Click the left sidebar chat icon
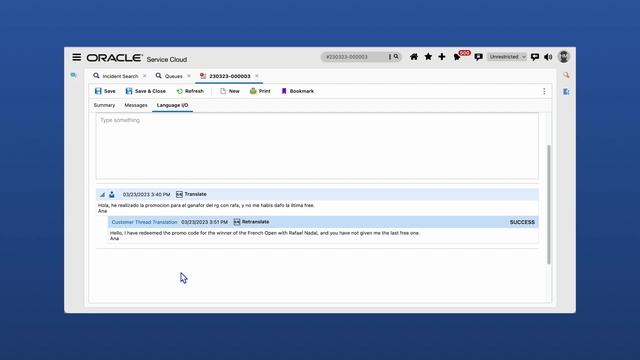This screenshot has height=360, width=640. (73, 75)
